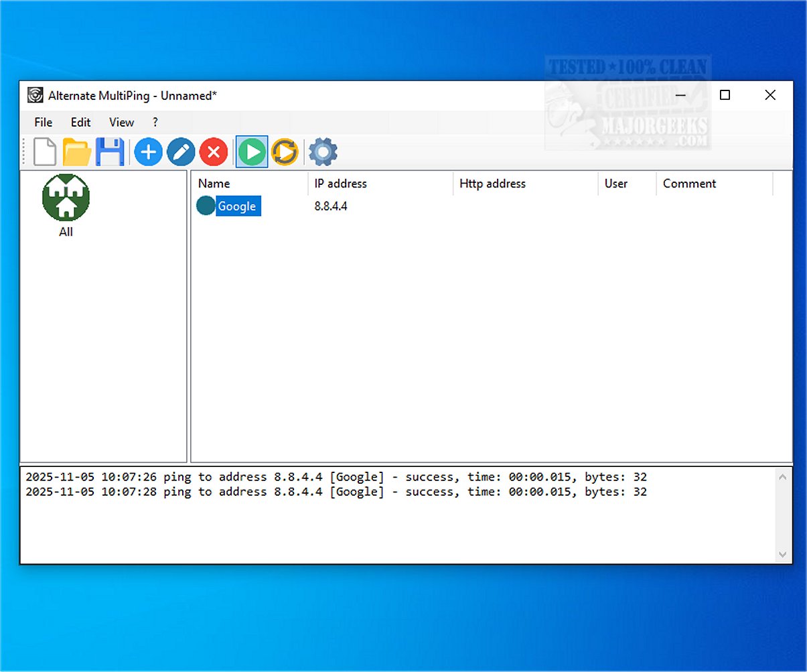
Task: Click the Comment column header
Action: tap(714, 184)
